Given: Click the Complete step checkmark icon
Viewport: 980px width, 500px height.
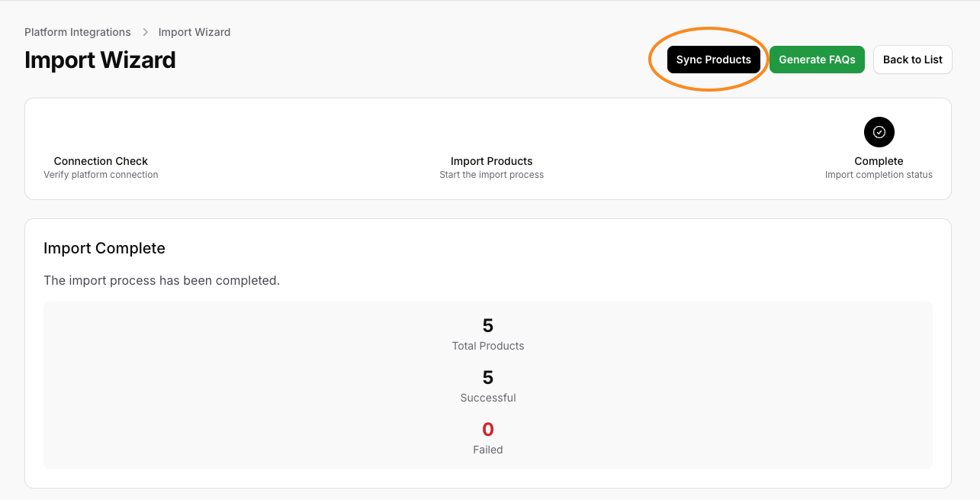Looking at the screenshot, I should point(879,132).
